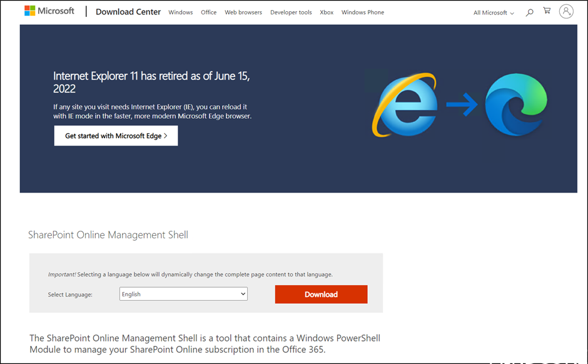Click the account sign-in avatar icon
Image resolution: width=588 pixels, height=364 pixels.
[x=566, y=11]
